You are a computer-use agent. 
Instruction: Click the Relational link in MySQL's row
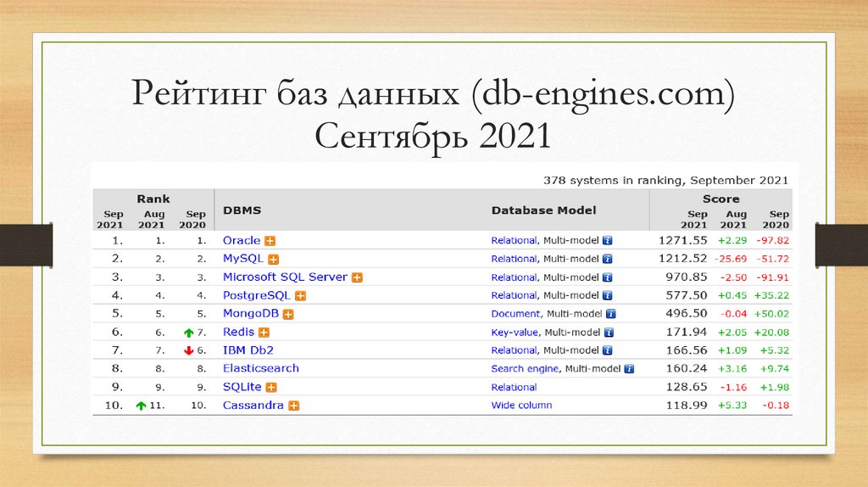pos(514,259)
